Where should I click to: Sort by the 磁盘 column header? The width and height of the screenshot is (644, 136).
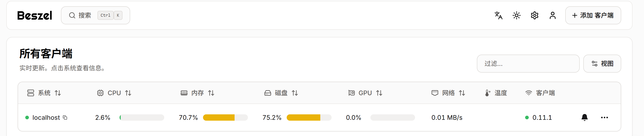click(281, 93)
